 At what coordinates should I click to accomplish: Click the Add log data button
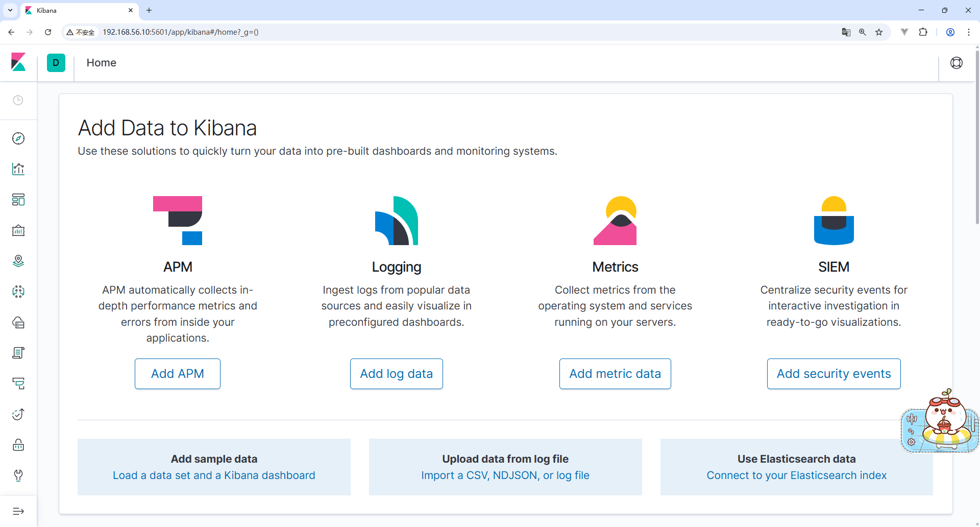(397, 374)
